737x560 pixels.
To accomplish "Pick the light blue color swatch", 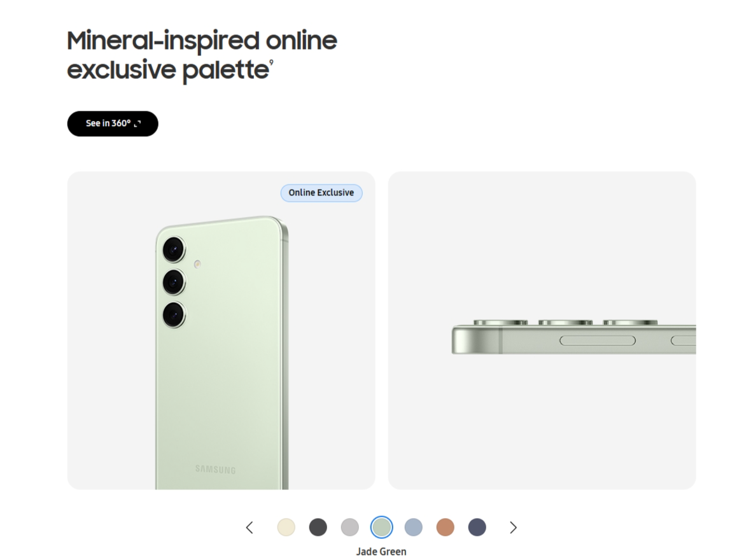I will [x=414, y=527].
